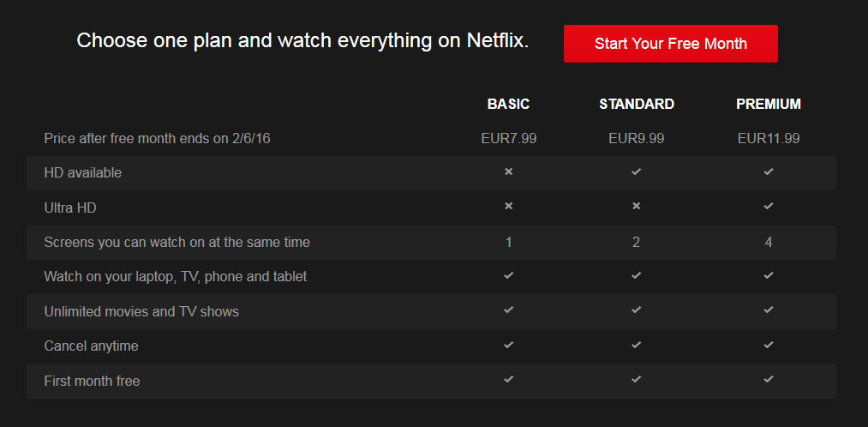This screenshot has width=868, height=427.
Task: Click the EUR9.99 Standard price
Action: point(636,138)
